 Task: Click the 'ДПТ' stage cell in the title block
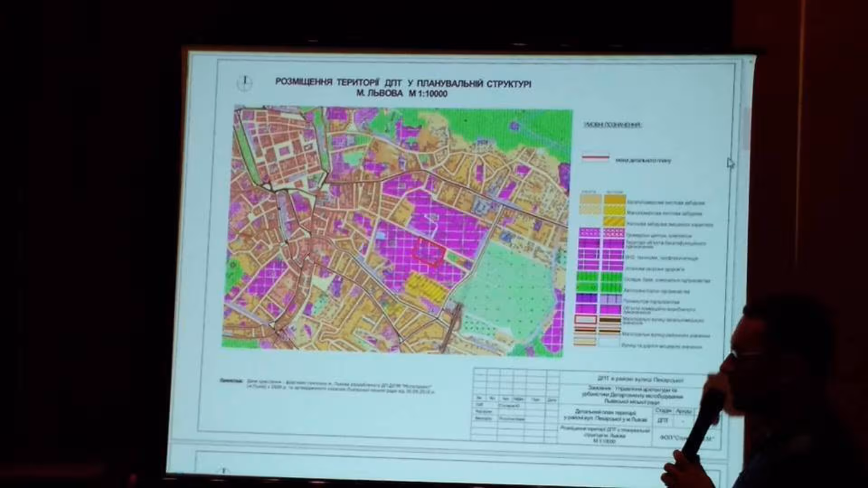tap(663, 420)
